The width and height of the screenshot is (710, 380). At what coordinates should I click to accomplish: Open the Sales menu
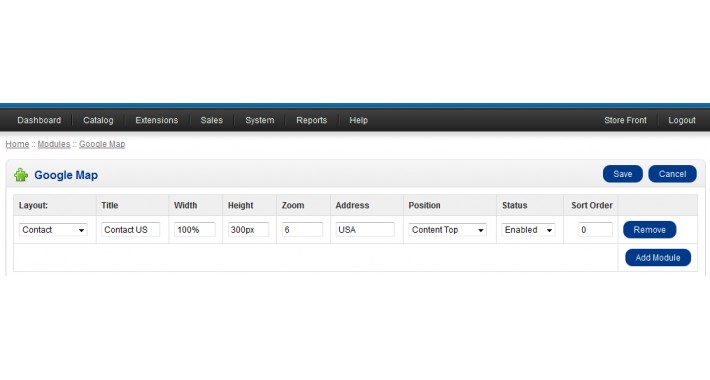click(x=211, y=120)
